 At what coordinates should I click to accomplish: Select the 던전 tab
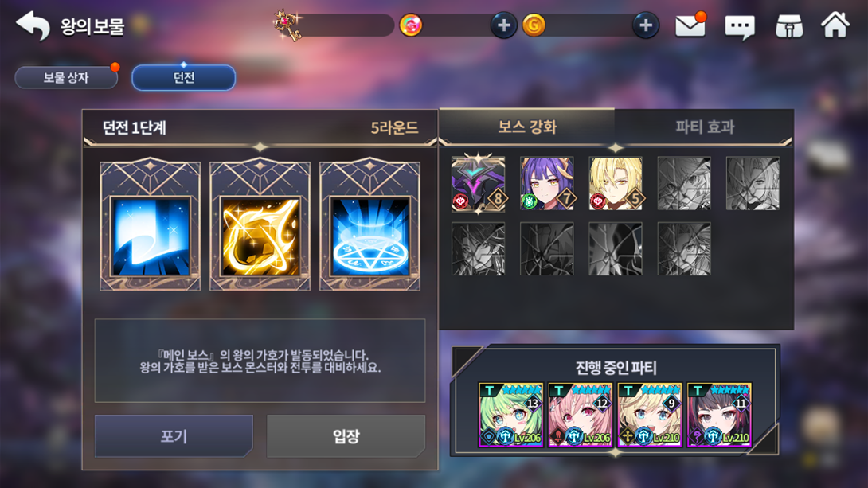[184, 77]
